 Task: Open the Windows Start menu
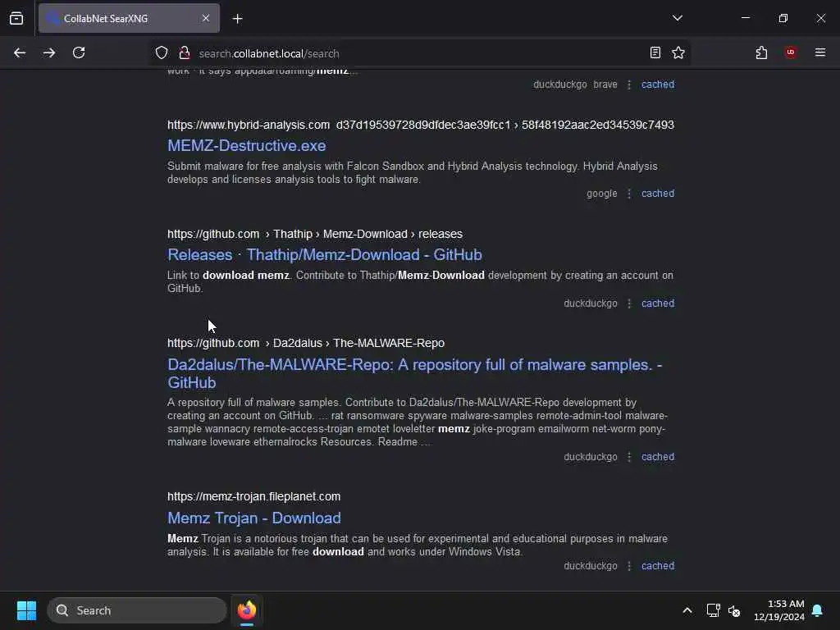(26, 610)
